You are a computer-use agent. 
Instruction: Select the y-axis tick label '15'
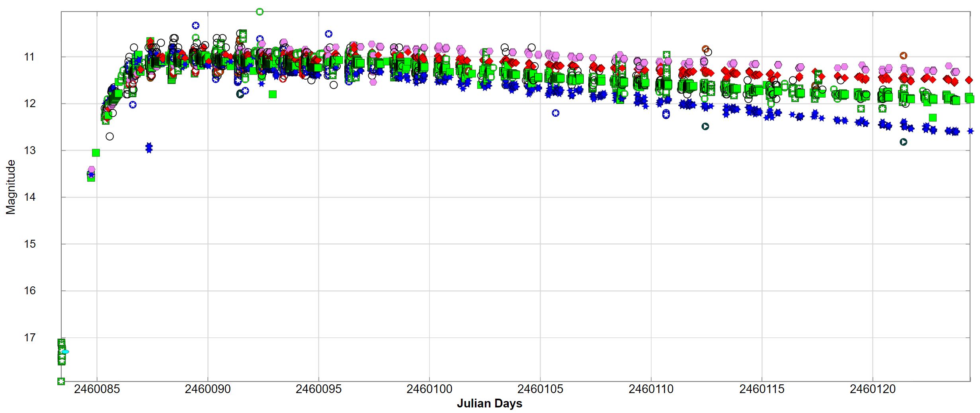click(29, 244)
